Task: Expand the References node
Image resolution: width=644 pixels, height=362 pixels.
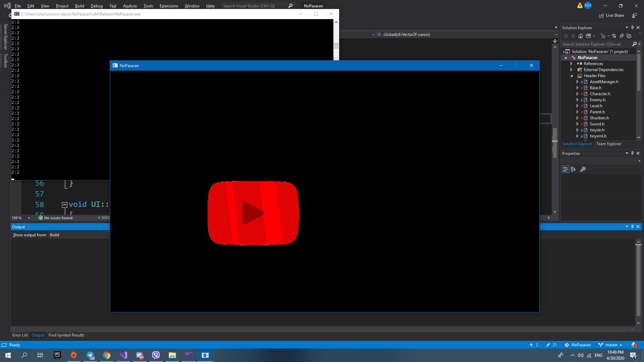Action: [572, 64]
